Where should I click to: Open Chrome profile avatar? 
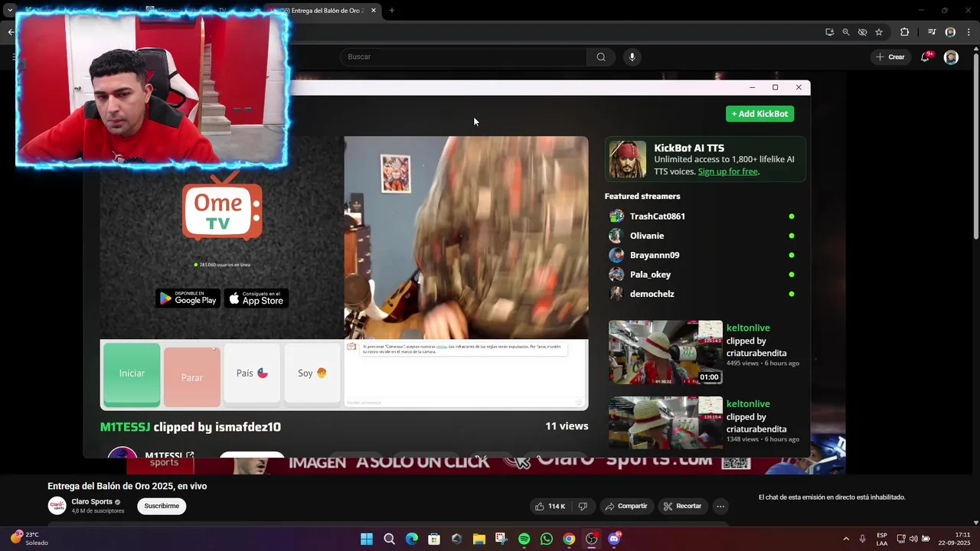click(x=950, y=32)
